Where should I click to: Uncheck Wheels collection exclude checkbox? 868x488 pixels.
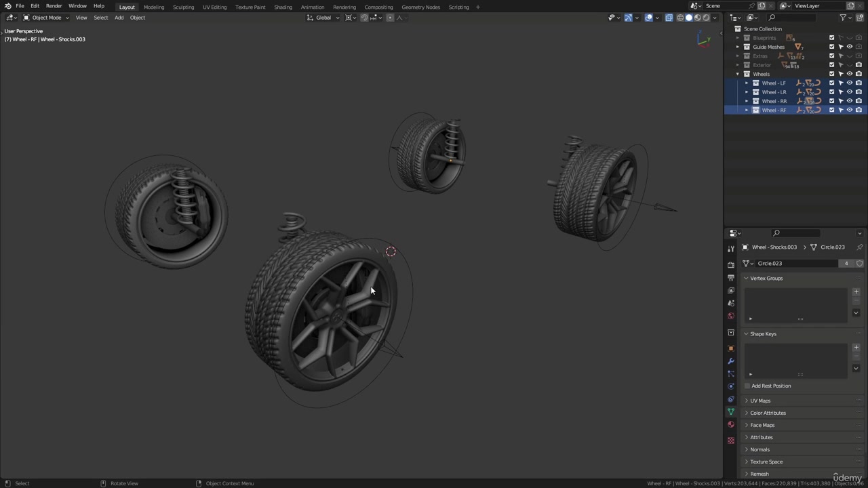[x=832, y=74]
